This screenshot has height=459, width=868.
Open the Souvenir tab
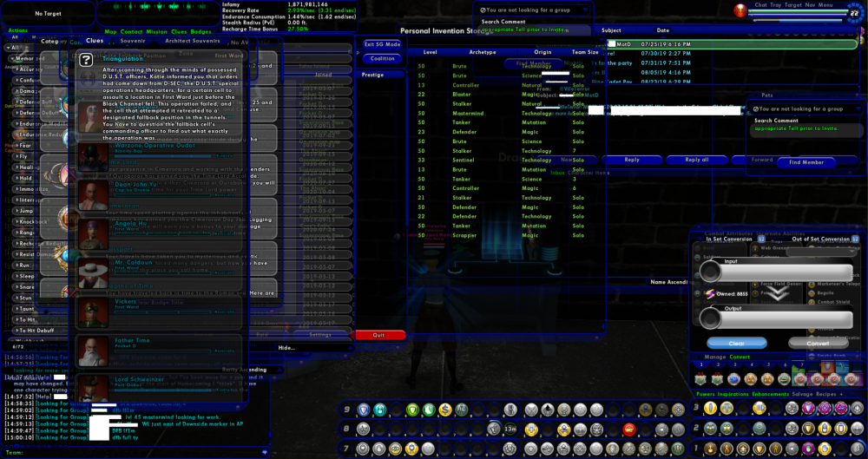(x=133, y=41)
